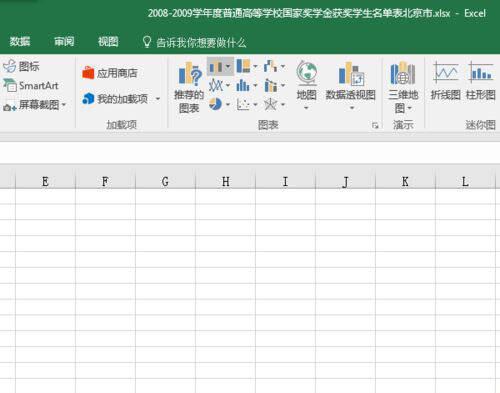Insert a 地图 map chart
500x393 pixels.
coord(307,81)
